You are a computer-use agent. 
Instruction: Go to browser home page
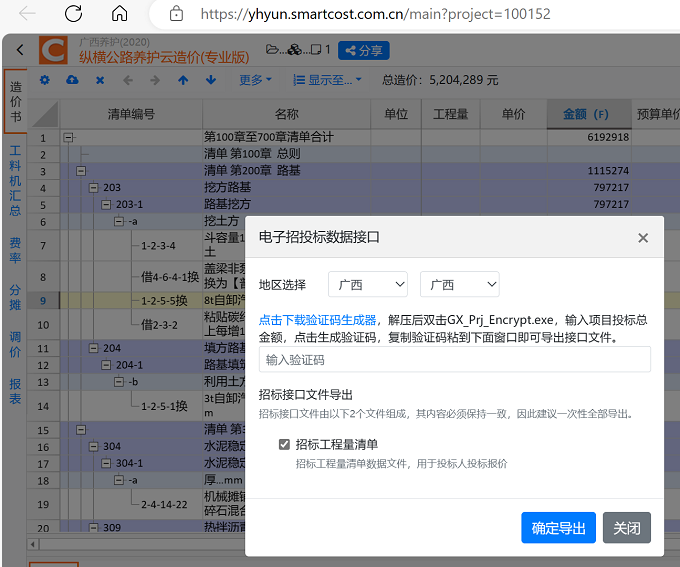pyautogui.click(x=119, y=14)
